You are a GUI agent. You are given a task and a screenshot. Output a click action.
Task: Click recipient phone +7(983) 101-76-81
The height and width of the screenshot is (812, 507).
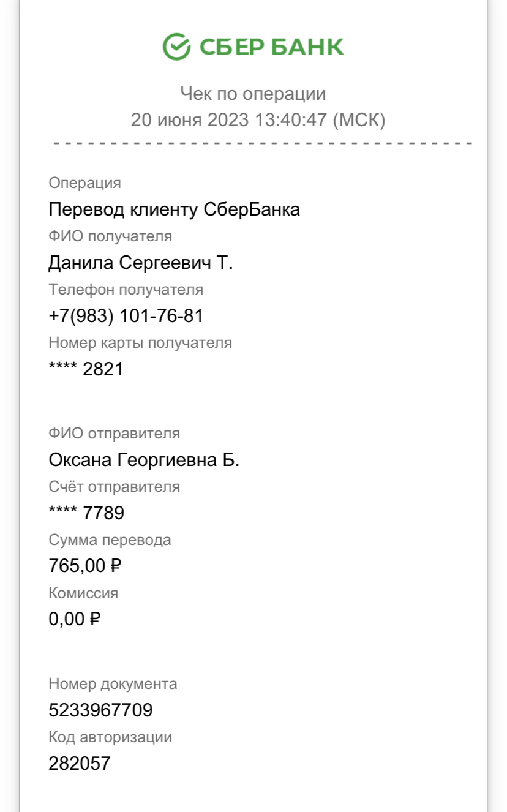click(x=126, y=316)
